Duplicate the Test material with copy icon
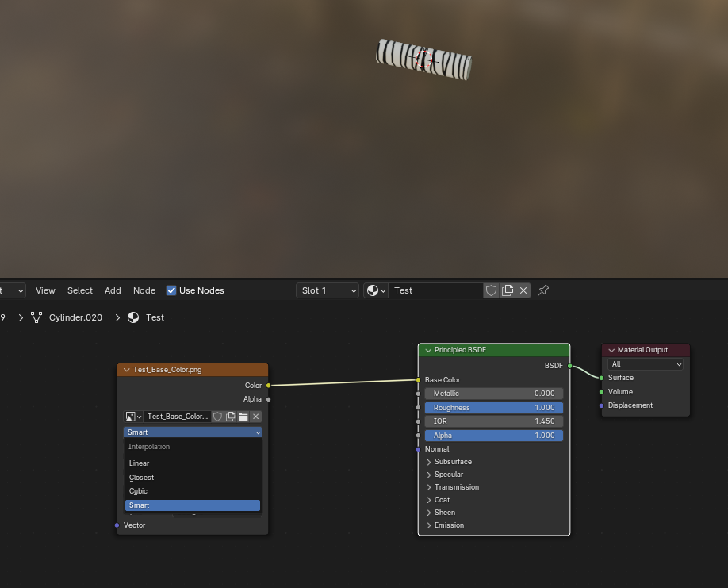 click(508, 290)
